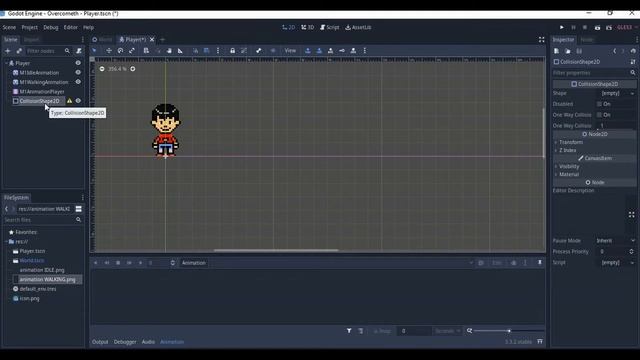The width and height of the screenshot is (640, 360).
Task: Load an existing resource in Inspector
Action: tap(568, 51)
